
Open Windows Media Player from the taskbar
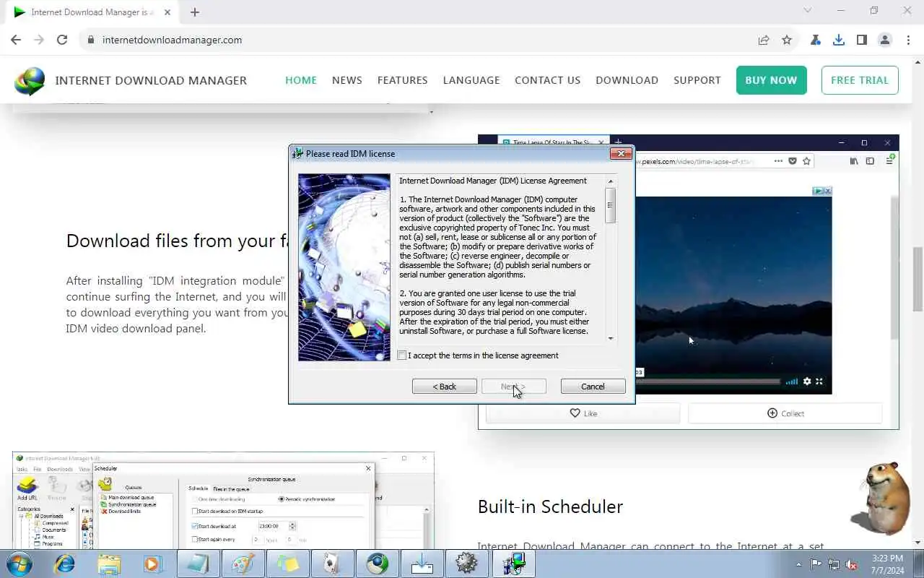[154, 564]
